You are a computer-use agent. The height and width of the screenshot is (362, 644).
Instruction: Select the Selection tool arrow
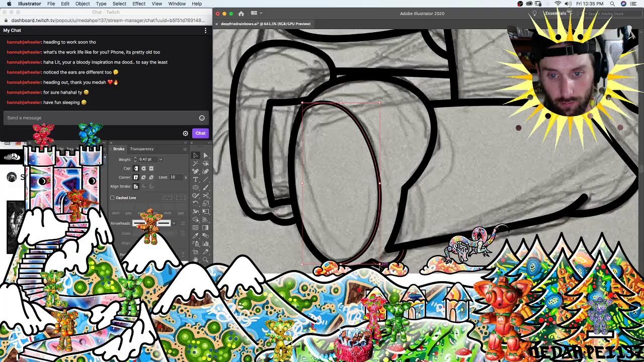click(x=196, y=155)
